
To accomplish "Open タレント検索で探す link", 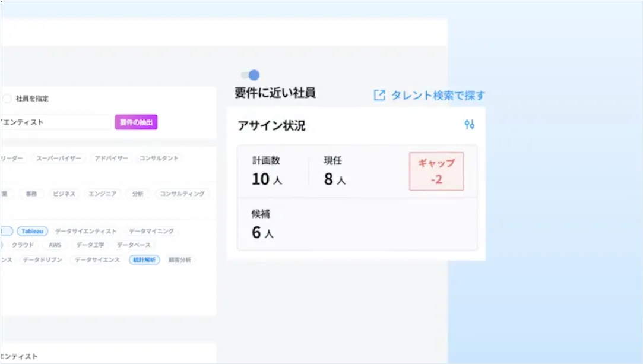I will tap(438, 95).
